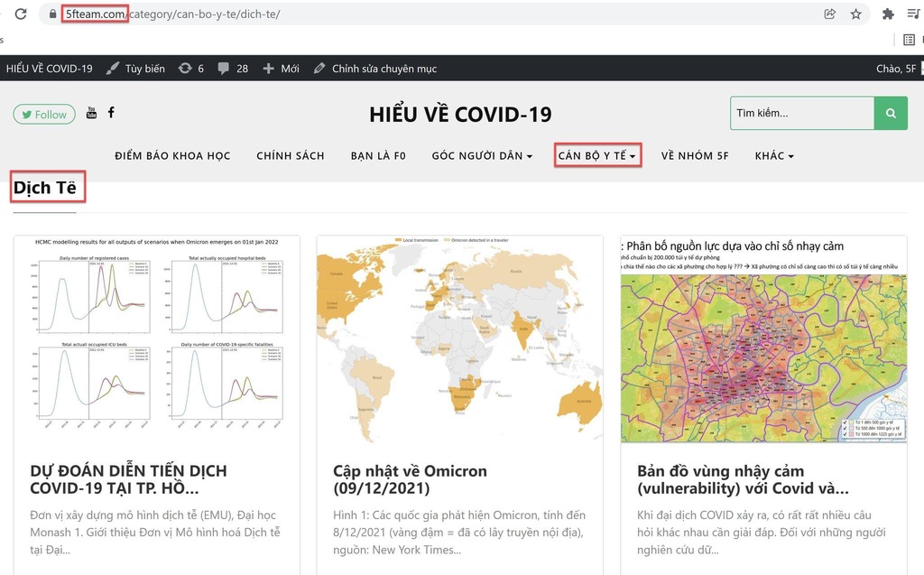
Task: Share this page via the share icon
Action: [x=830, y=14]
